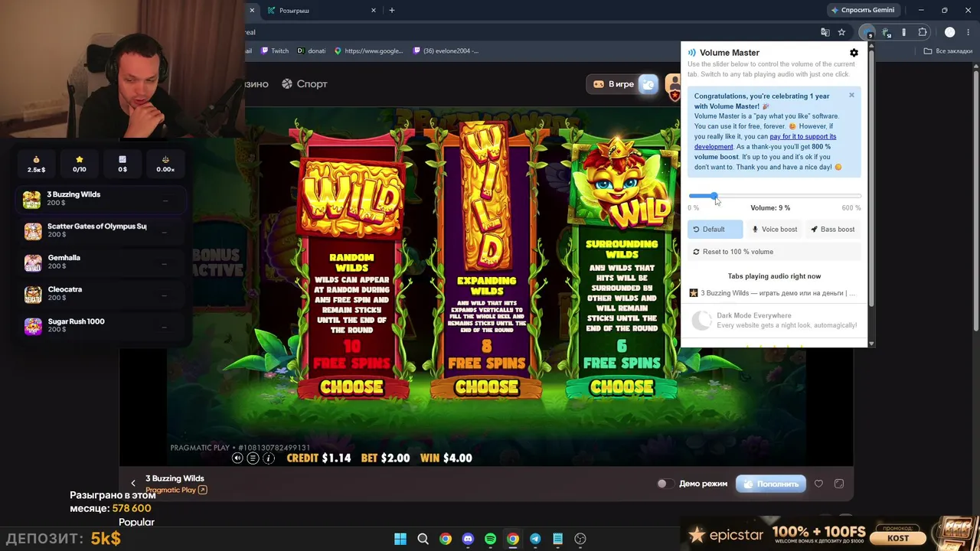Open the slot game info icon

pyautogui.click(x=269, y=458)
